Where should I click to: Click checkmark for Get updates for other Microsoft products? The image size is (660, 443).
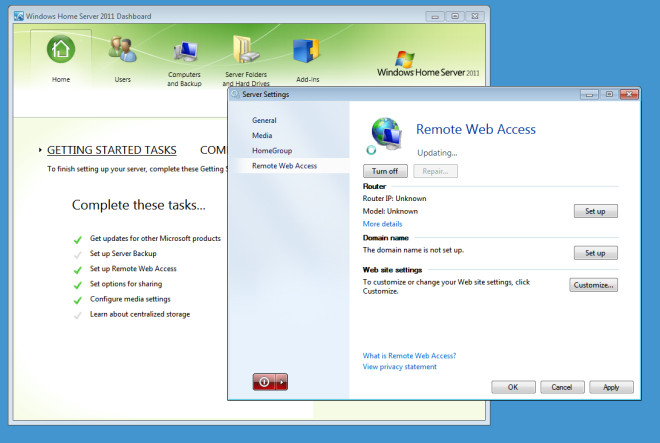[78, 240]
